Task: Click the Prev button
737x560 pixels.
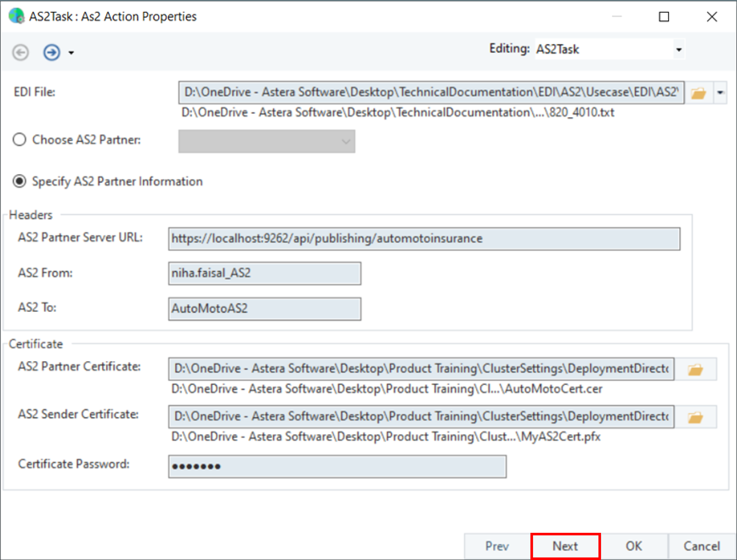Action: (497, 546)
